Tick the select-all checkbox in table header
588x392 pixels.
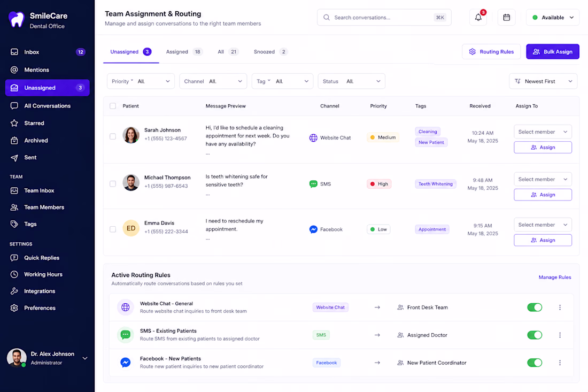pos(112,106)
